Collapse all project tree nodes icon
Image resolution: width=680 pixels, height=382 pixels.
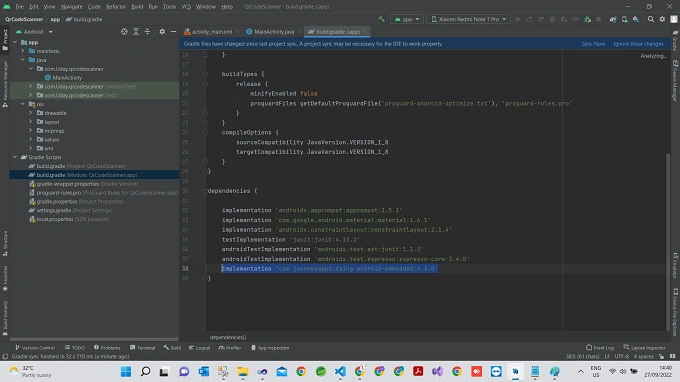147,32
